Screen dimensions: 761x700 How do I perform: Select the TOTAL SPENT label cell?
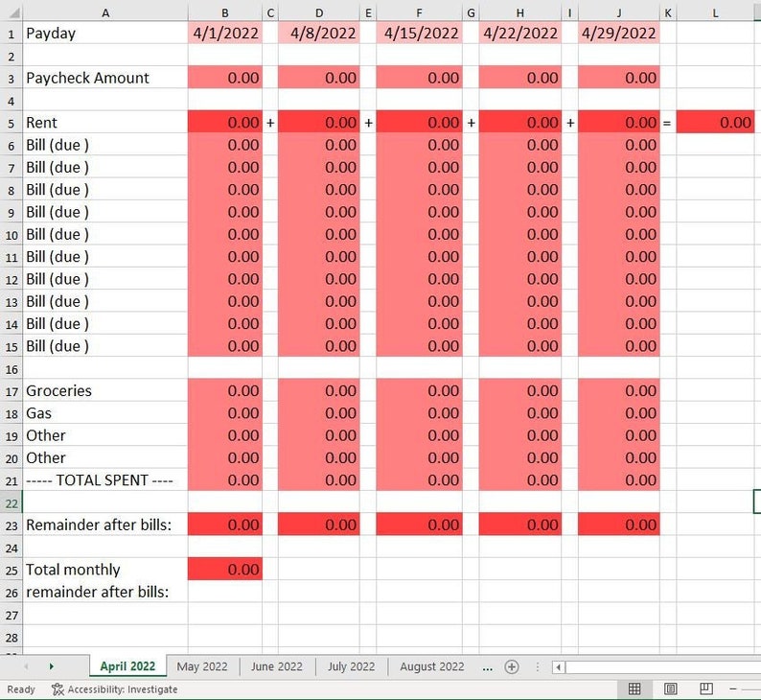pyautogui.click(x=105, y=479)
